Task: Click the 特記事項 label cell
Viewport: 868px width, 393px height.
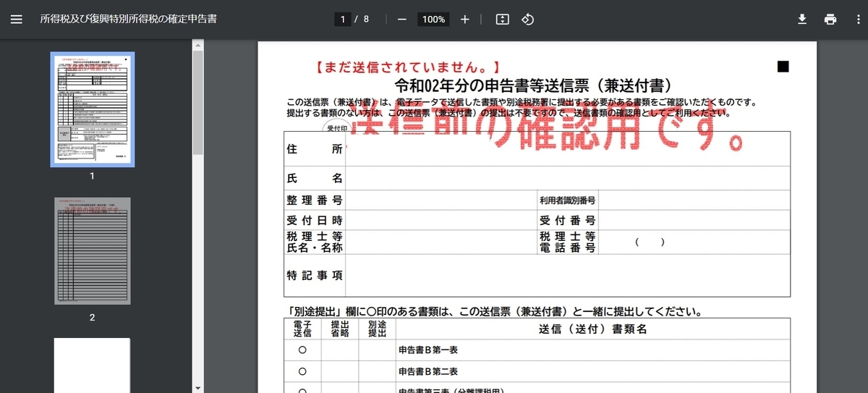Action: [x=315, y=276]
